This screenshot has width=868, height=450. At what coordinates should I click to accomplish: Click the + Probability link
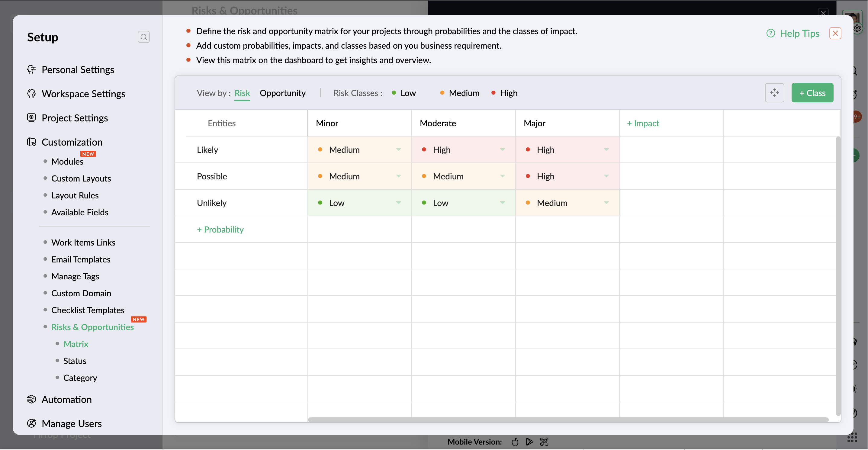tap(220, 229)
